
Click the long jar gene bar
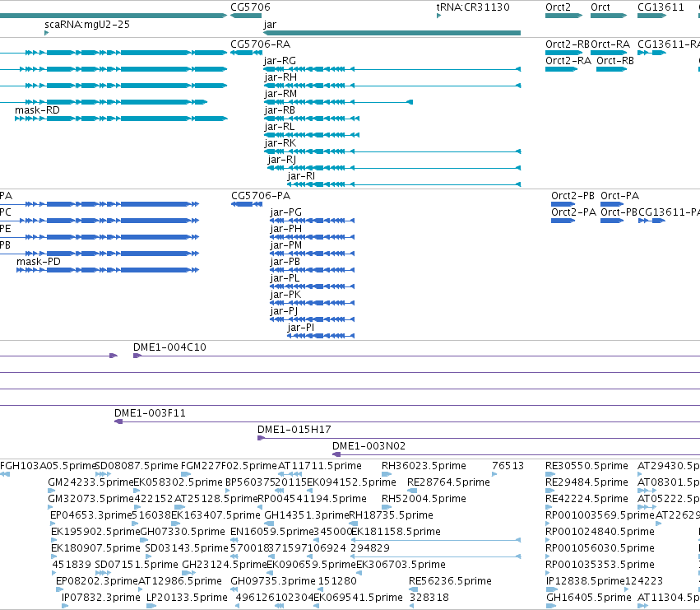(x=392, y=33)
